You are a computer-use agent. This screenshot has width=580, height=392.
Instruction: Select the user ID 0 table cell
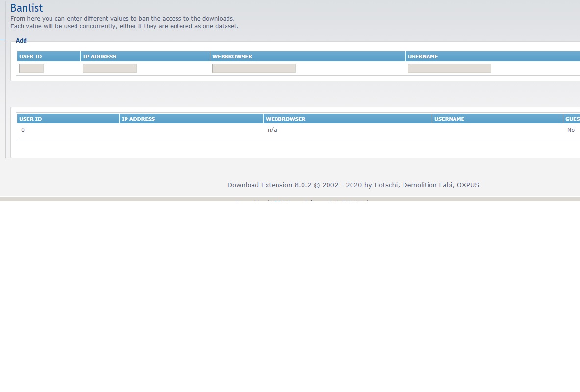[23, 130]
